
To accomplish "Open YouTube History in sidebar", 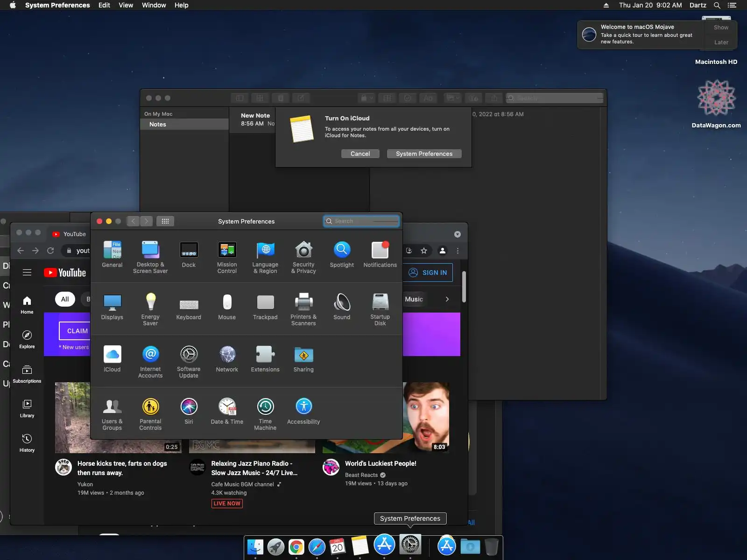I will [x=27, y=443].
